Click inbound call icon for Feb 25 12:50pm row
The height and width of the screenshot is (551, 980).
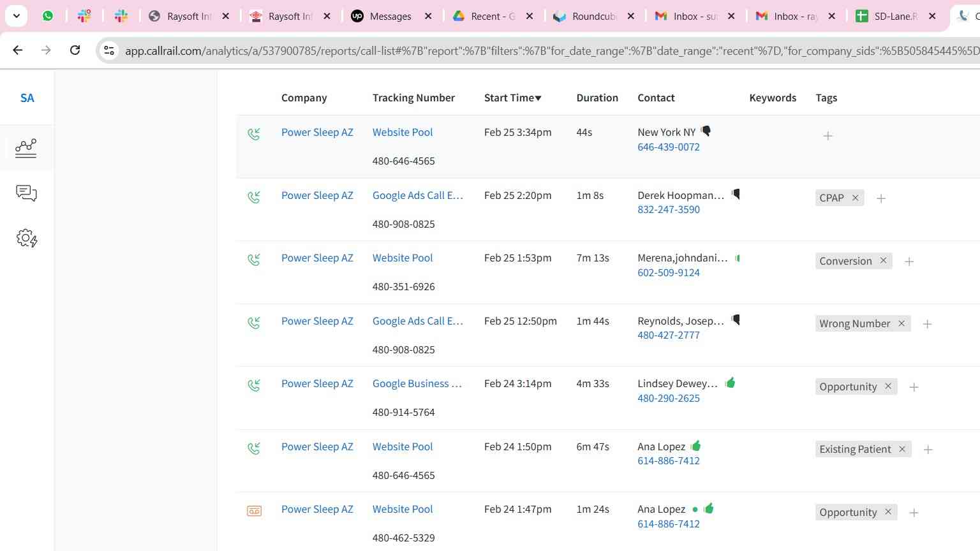[x=254, y=323]
